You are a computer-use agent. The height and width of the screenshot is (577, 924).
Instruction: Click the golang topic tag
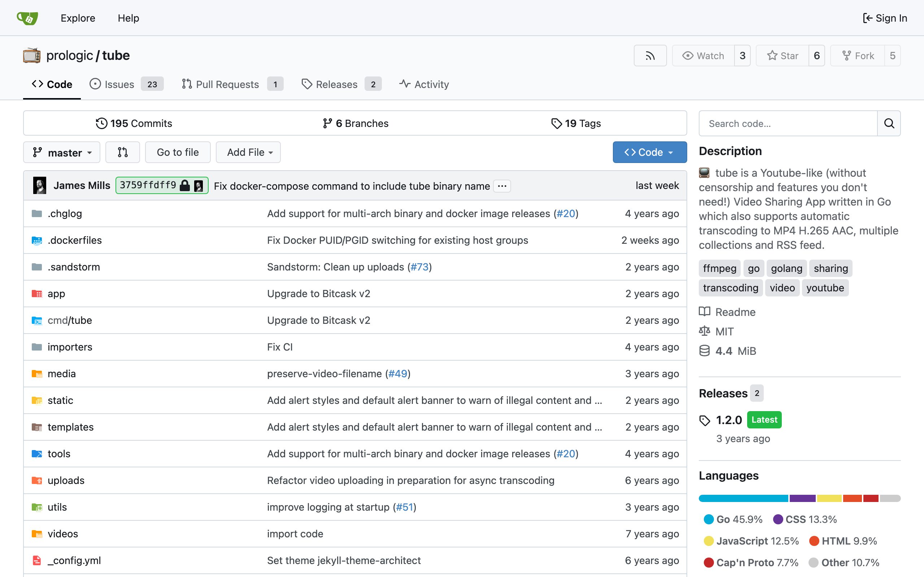(786, 268)
